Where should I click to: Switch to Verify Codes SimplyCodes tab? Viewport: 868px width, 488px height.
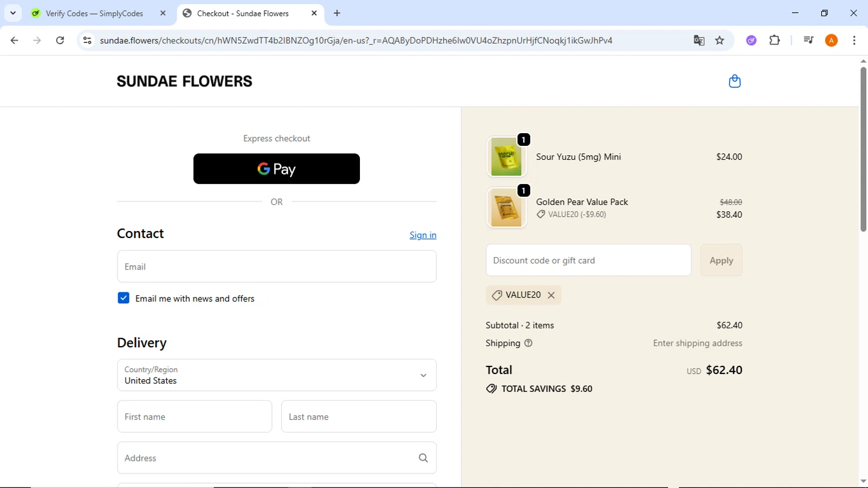pyautogui.click(x=94, y=13)
